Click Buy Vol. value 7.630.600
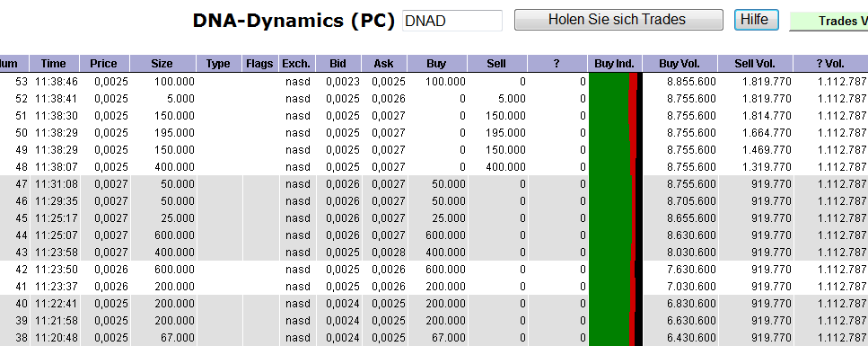 pyautogui.click(x=691, y=270)
